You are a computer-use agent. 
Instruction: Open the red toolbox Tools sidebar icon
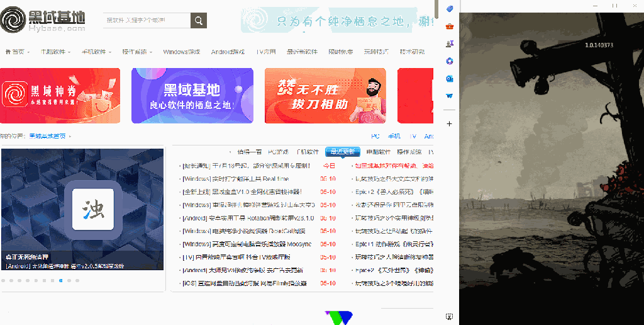(x=449, y=26)
